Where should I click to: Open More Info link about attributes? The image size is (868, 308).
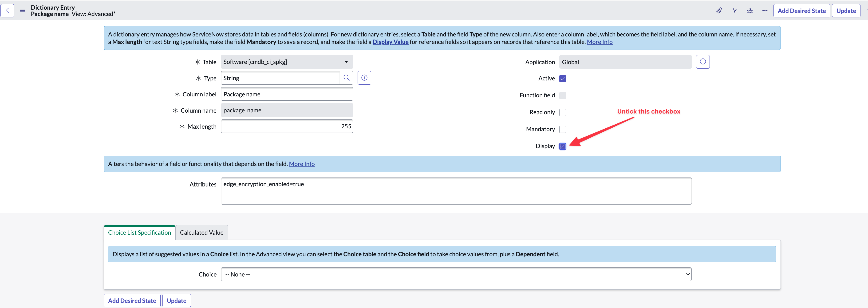coord(302,164)
